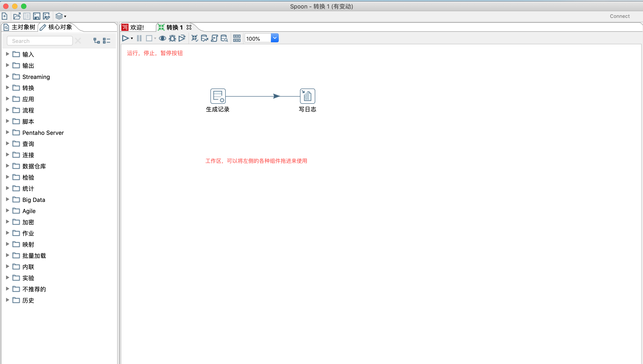The width and height of the screenshot is (643, 364).
Task: Click the verify transformation icon
Action: [x=195, y=38]
